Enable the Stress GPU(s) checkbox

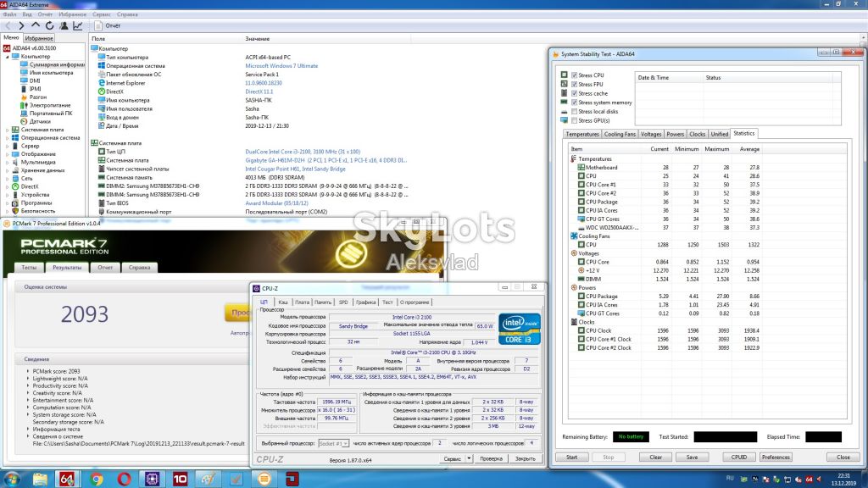(x=575, y=120)
